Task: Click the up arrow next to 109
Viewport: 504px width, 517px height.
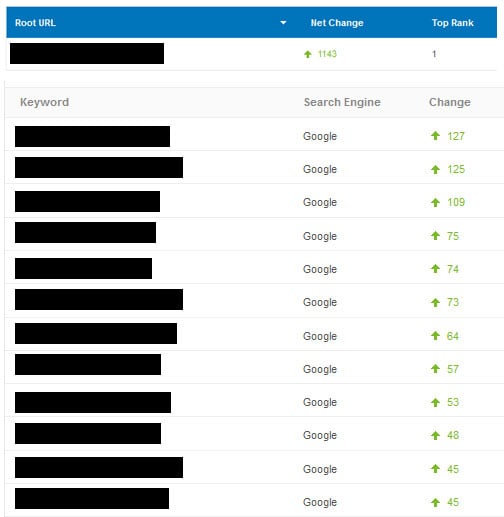Action: click(x=435, y=202)
